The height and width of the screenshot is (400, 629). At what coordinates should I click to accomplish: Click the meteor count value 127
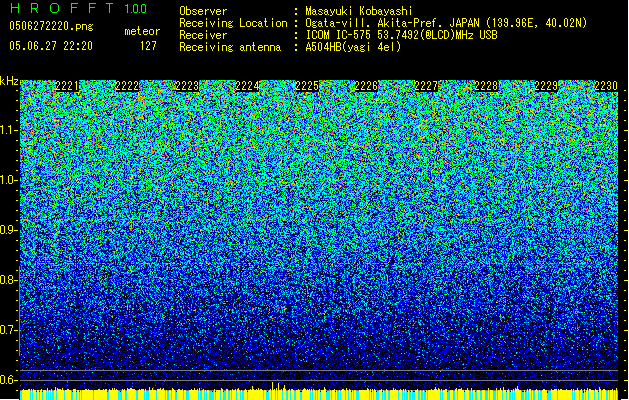click(148, 46)
